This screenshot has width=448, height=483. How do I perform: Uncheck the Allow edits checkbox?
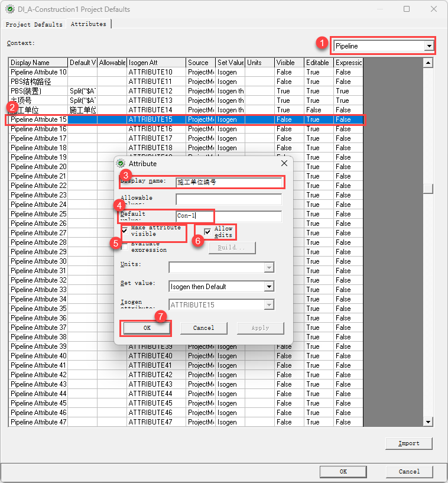tap(207, 231)
